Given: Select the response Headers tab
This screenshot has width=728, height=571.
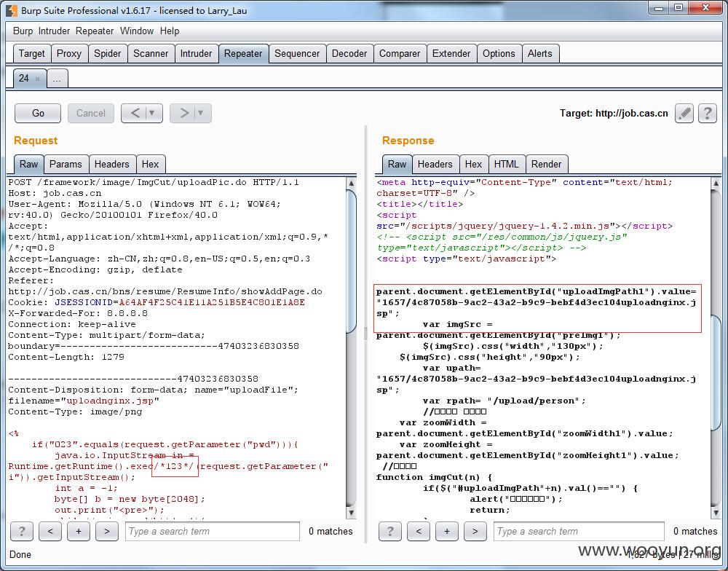Looking at the screenshot, I should click(x=435, y=164).
